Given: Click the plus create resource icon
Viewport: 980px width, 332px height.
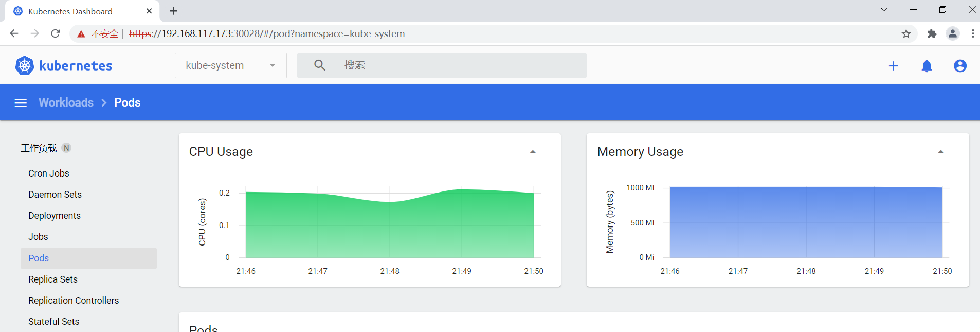Looking at the screenshot, I should 894,66.
